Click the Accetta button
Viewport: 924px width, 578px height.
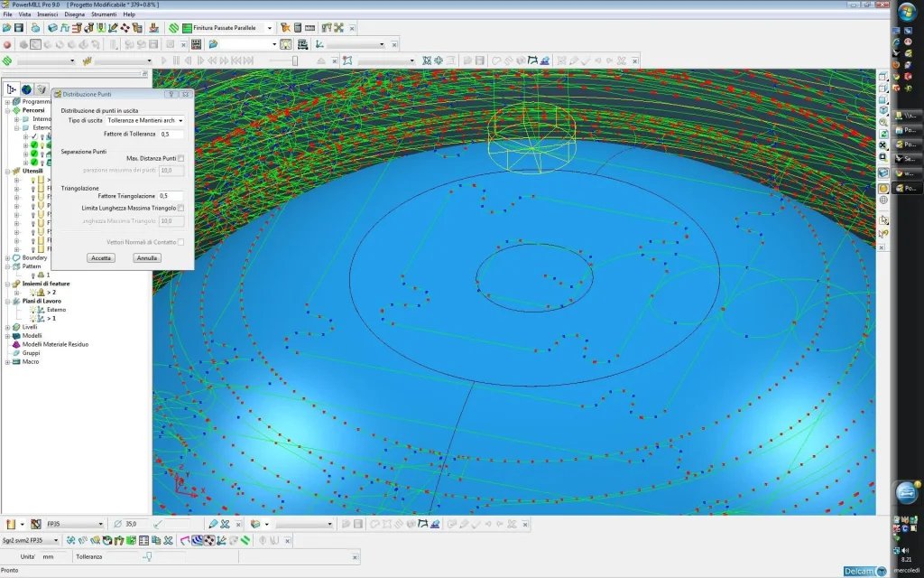(x=101, y=258)
